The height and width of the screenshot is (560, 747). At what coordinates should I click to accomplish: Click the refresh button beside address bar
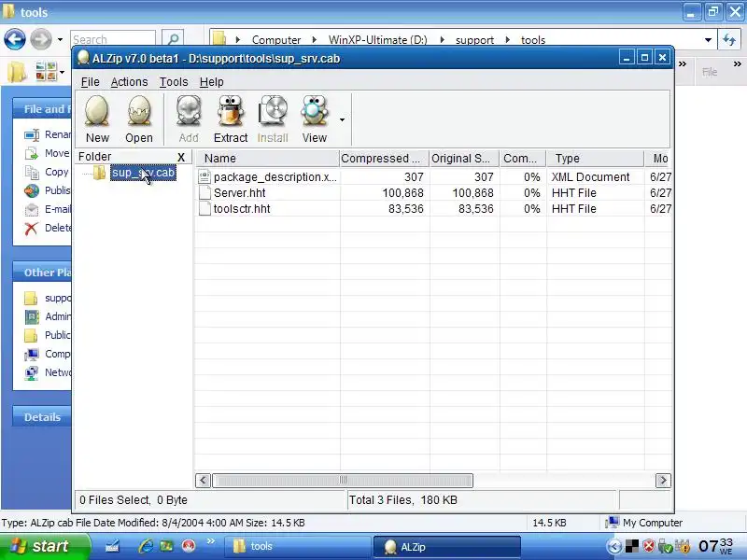(729, 39)
